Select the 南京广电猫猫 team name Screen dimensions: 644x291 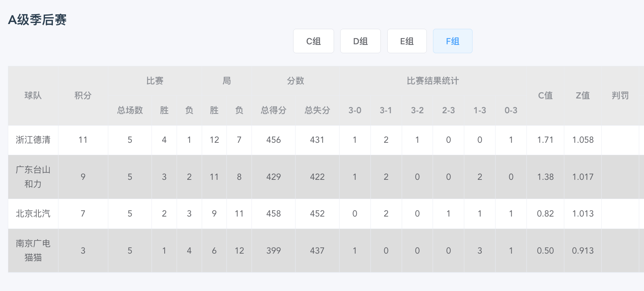(x=33, y=251)
